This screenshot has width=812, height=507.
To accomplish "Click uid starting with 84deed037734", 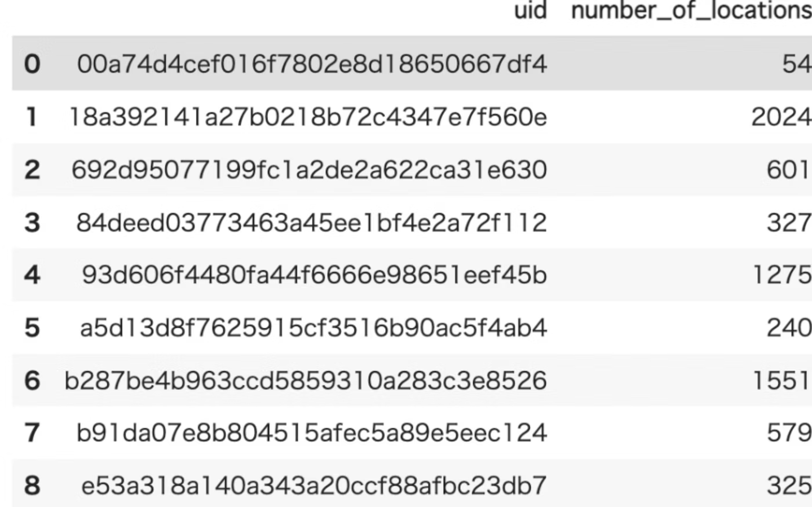I will [x=312, y=222].
